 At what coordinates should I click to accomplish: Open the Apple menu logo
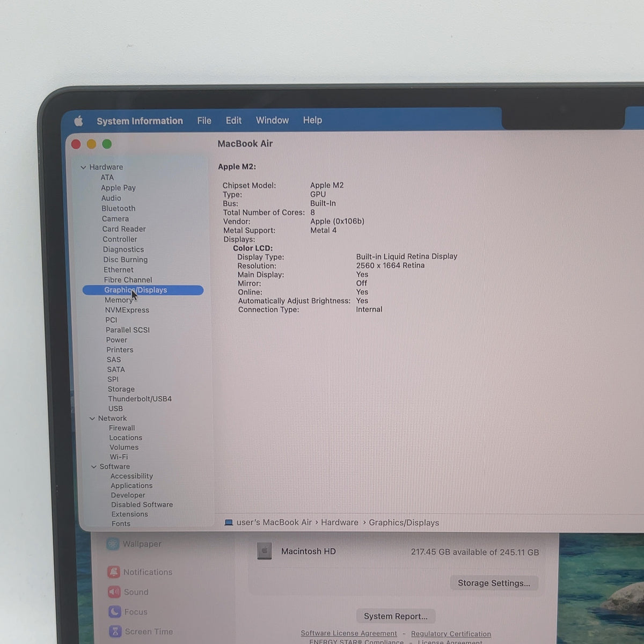click(x=78, y=121)
